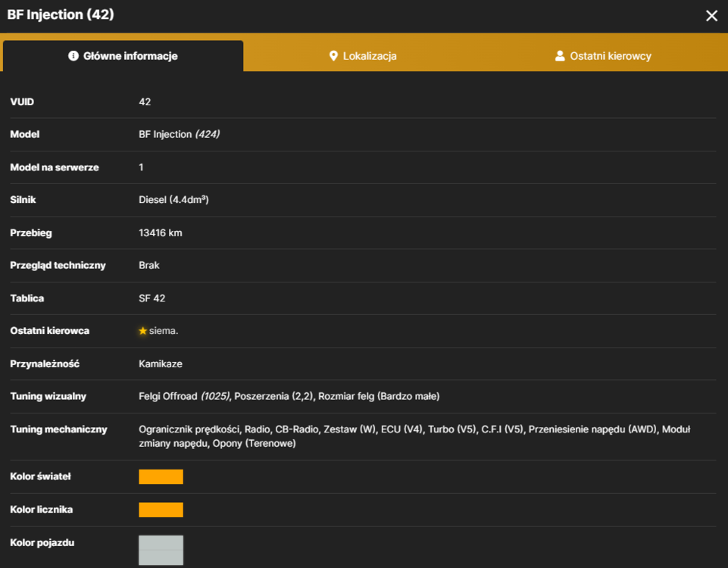Close the BF Injection details window
728x568 pixels.
coord(711,16)
